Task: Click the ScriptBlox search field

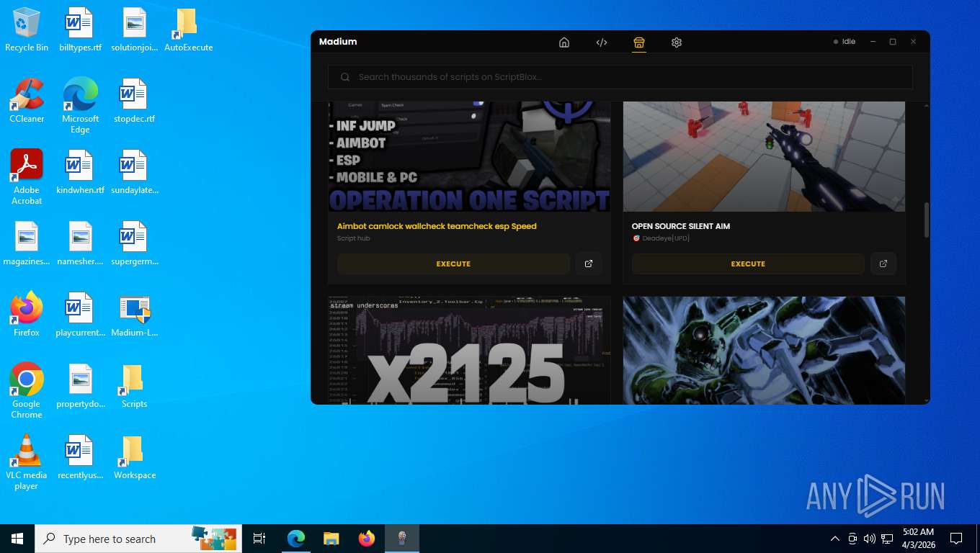Action: pyautogui.click(x=620, y=77)
